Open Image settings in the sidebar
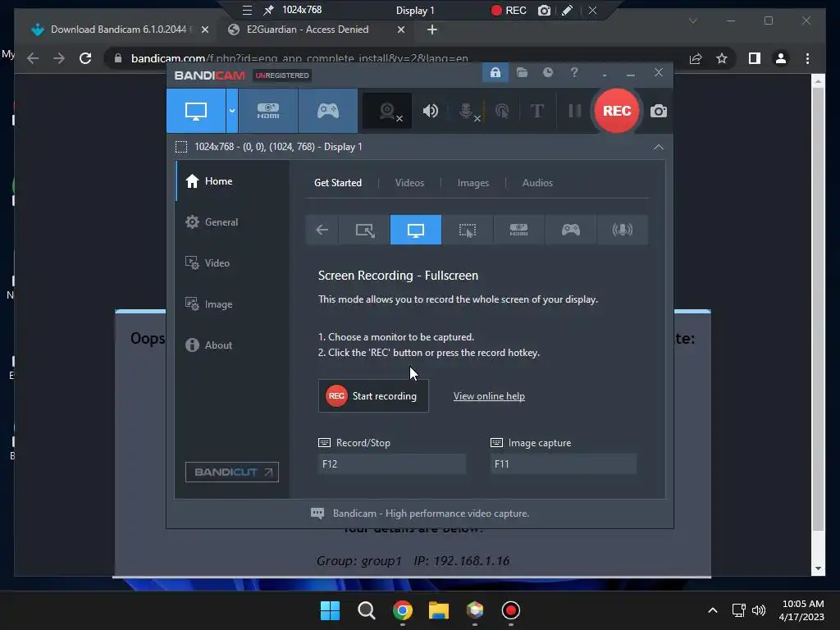This screenshot has height=630, width=840. [232, 304]
